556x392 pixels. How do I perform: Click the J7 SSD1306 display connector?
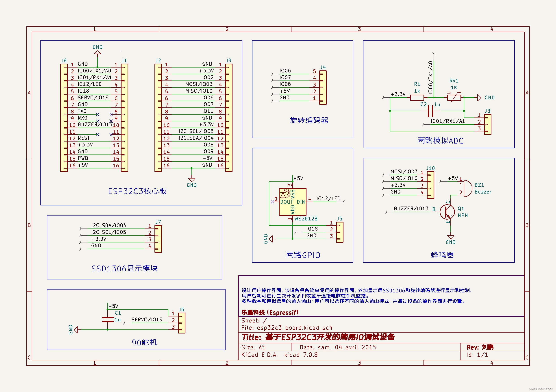pos(158,239)
